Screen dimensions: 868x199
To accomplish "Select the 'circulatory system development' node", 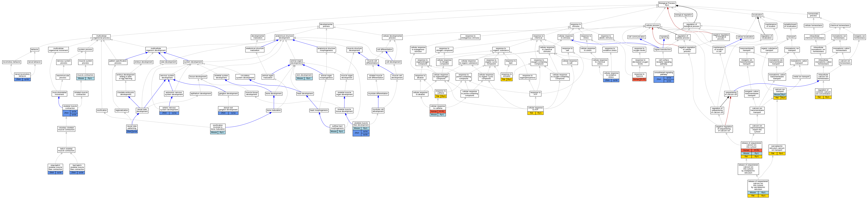I will [245, 77].
